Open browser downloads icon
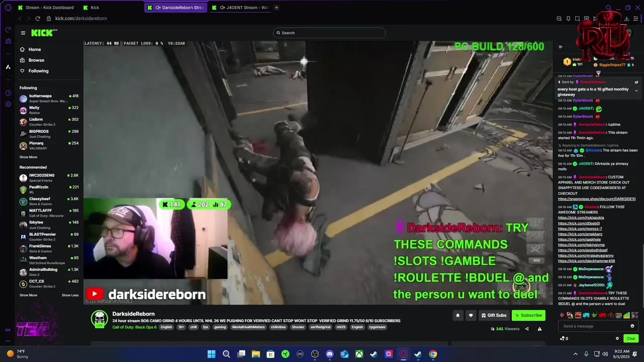 point(626,19)
